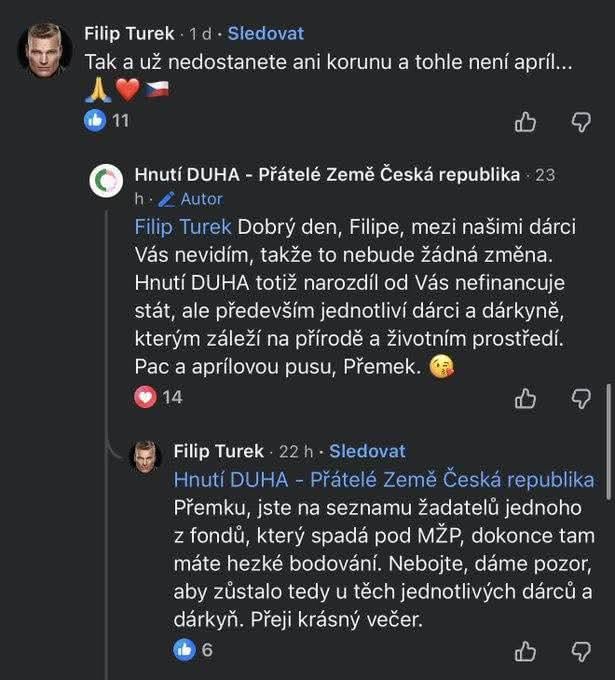Open Filip Turek's small avatar in reply
The width and height of the screenshot is (615, 680).
(147, 456)
